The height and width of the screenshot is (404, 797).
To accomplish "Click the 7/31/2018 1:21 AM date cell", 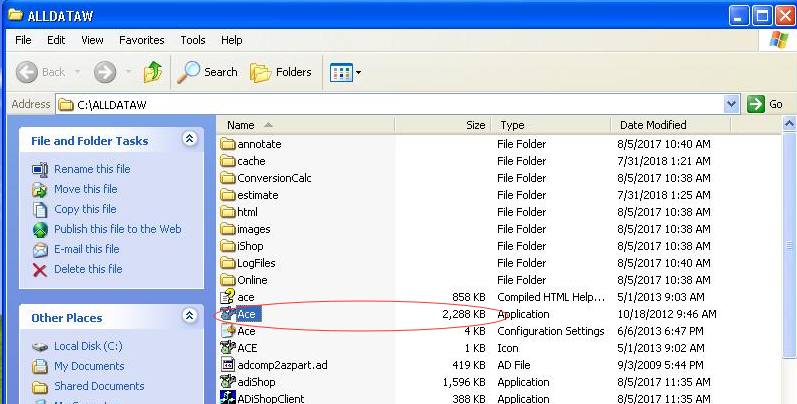I will tap(664, 161).
